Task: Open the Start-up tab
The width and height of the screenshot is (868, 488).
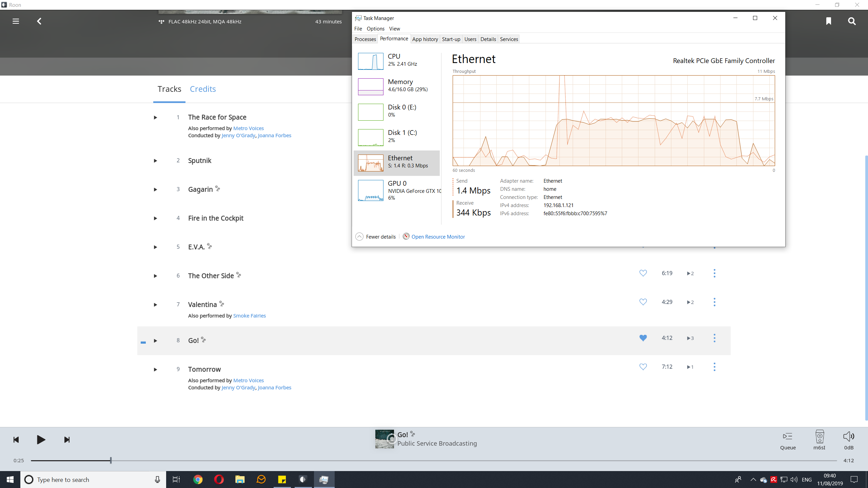Action: click(x=451, y=39)
